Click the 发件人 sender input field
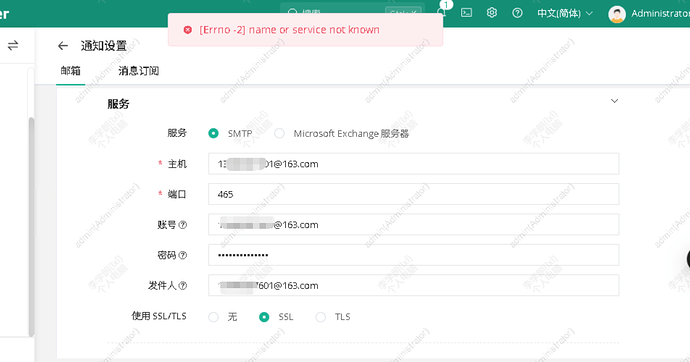The width and height of the screenshot is (690, 362). (x=414, y=285)
